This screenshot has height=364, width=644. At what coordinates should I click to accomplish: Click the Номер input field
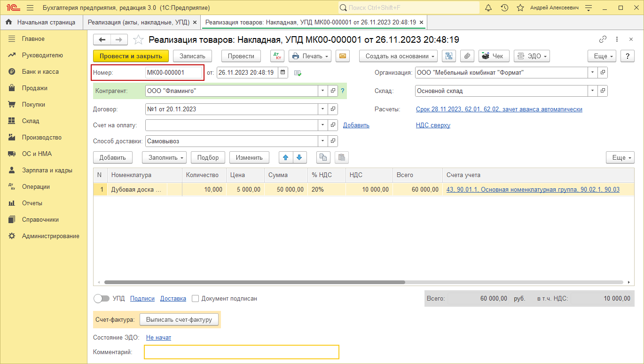click(x=174, y=72)
